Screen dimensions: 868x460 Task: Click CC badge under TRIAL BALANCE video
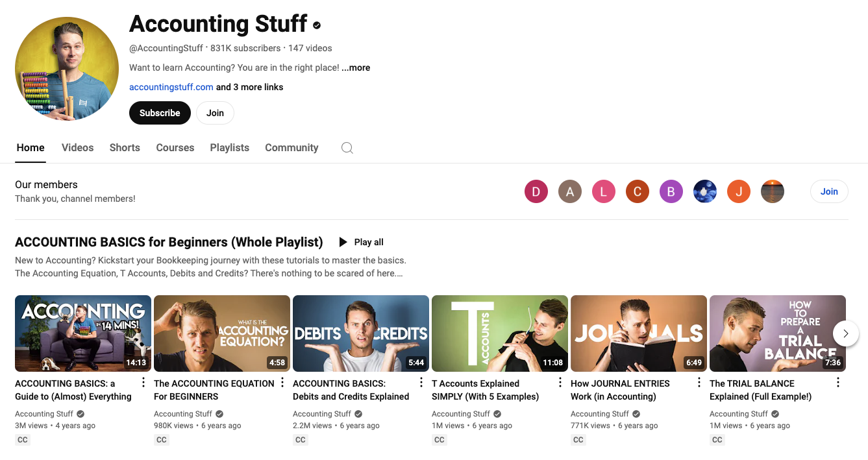click(x=717, y=440)
